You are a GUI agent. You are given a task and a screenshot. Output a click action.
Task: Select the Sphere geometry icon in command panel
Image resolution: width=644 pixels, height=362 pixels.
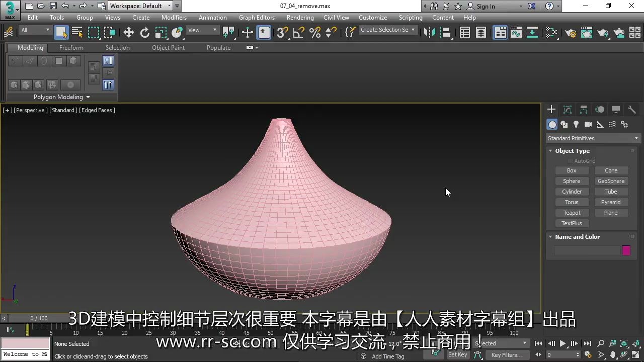click(x=572, y=181)
